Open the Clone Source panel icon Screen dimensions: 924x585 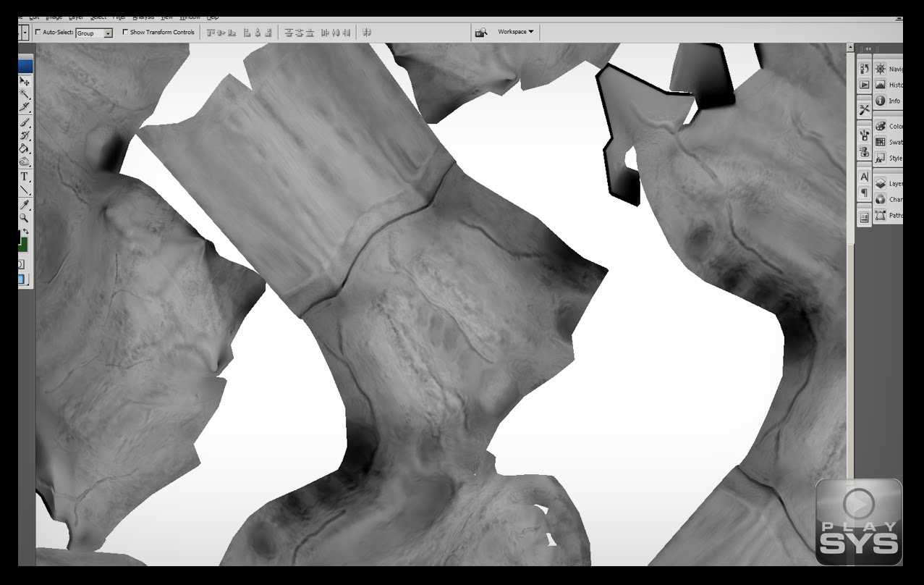point(864,151)
